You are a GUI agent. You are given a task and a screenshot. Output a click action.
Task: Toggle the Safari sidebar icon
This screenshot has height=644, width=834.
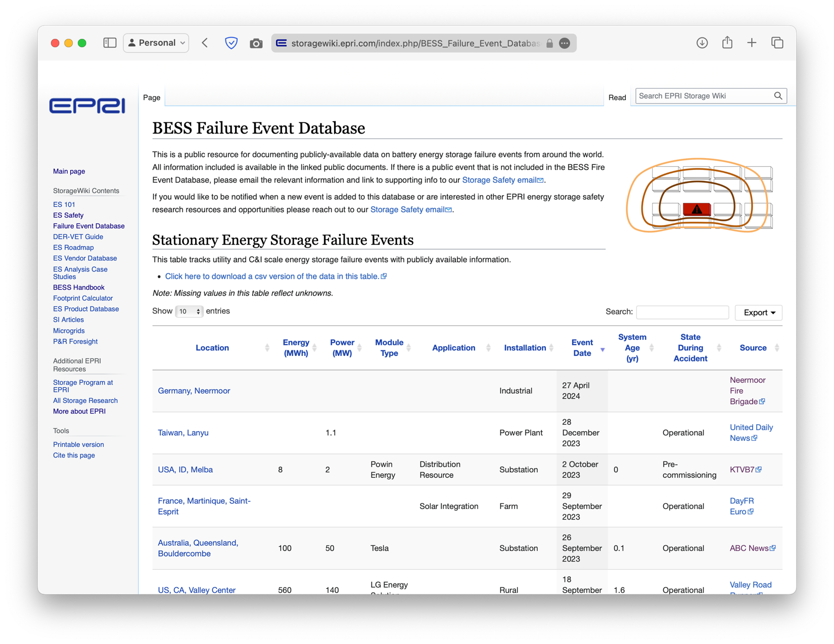(x=110, y=43)
